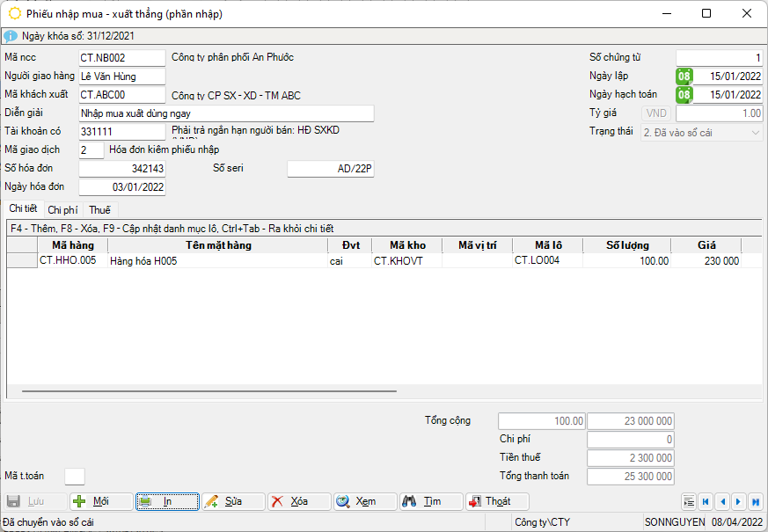Open the list view icon beside navigation arrows
768x532 pixels.
click(689, 501)
